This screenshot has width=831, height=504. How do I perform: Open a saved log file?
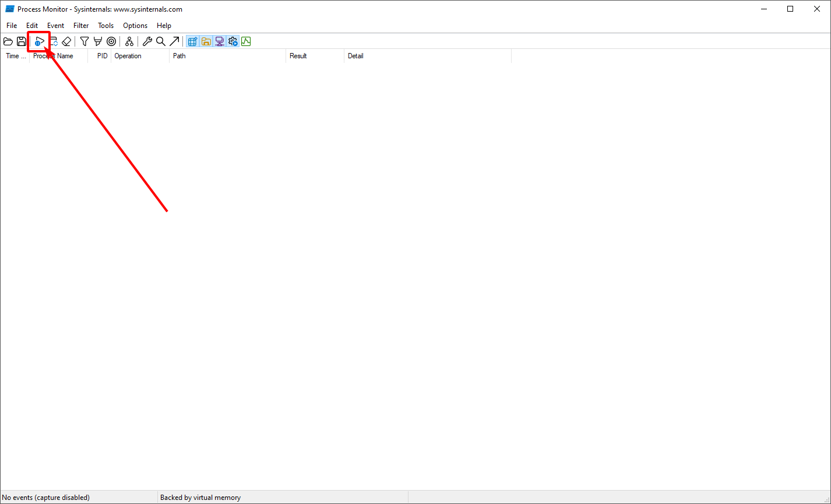pos(8,41)
